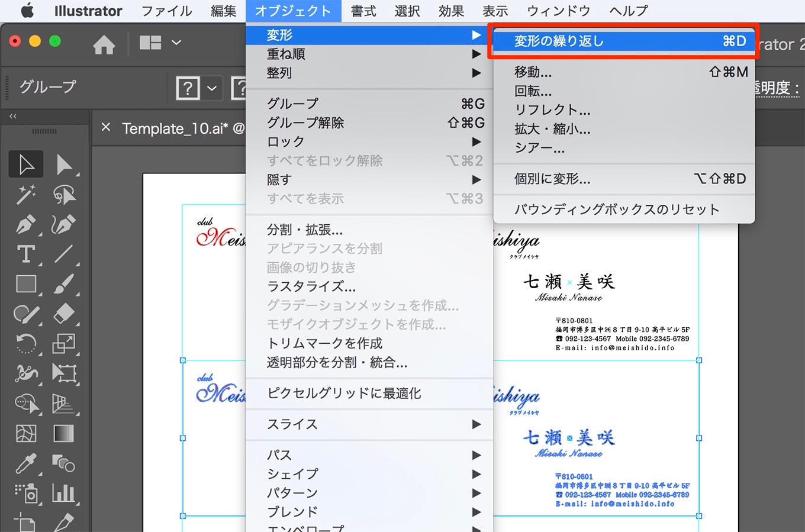Screen dimensions: 805x532
Task: Select ラスタライズ... menu item
Action: [369, 286]
